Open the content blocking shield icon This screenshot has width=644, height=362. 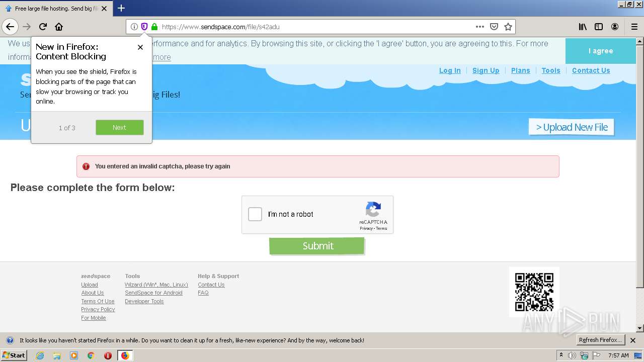(144, 27)
